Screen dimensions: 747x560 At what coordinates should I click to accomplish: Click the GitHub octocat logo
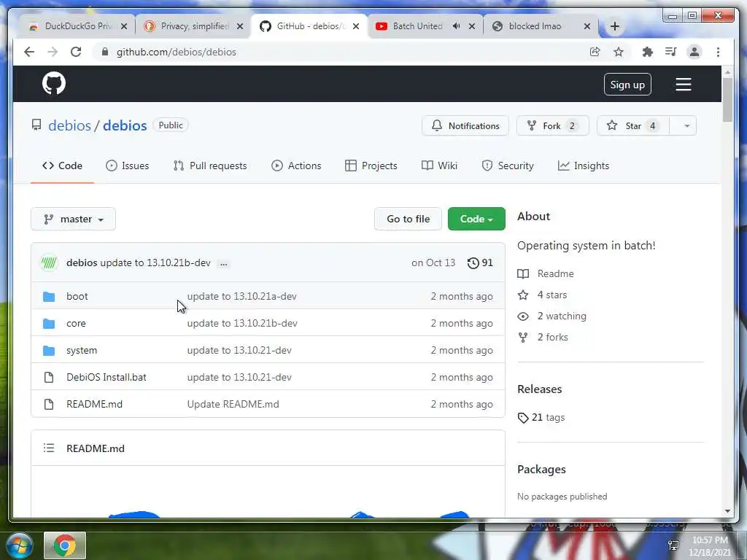tap(54, 83)
